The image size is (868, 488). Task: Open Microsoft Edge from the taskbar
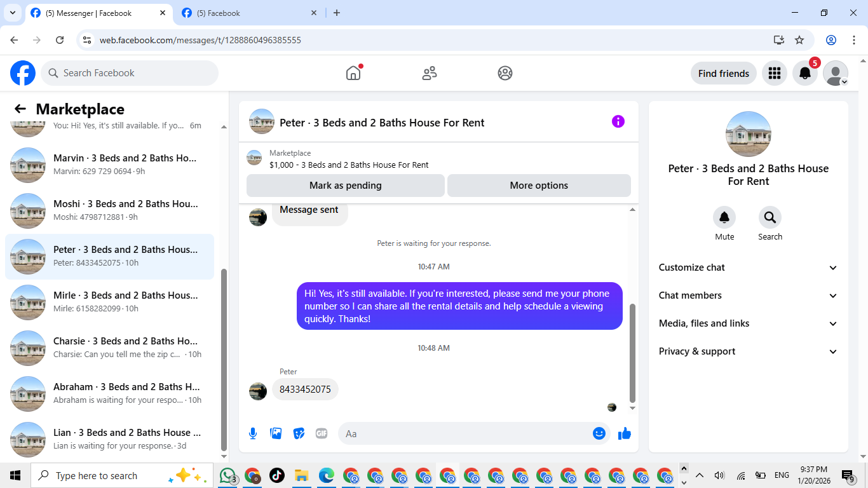click(x=327, y=475)
